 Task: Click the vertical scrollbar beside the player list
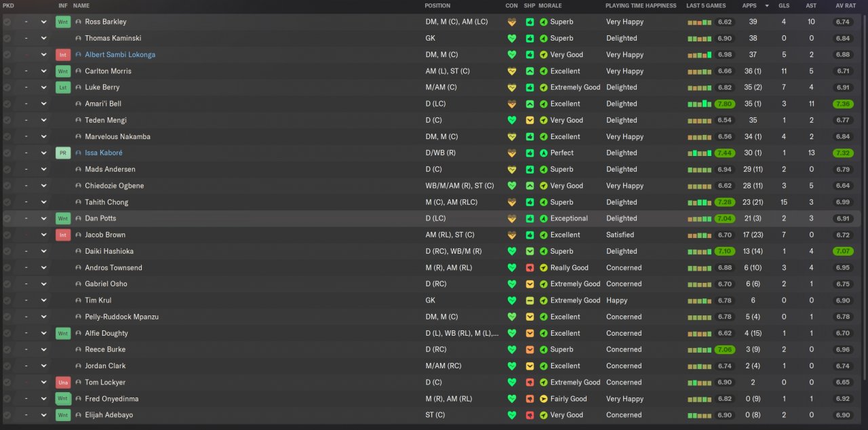coord(865,197)
